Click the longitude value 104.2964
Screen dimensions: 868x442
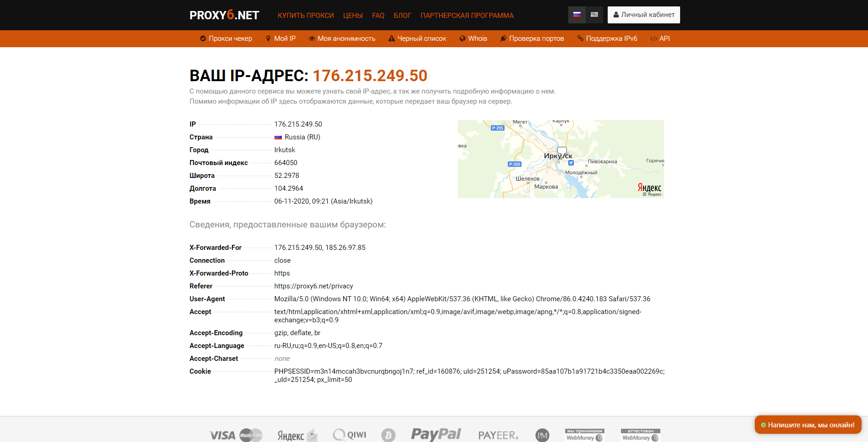click(x=289, y=188)
